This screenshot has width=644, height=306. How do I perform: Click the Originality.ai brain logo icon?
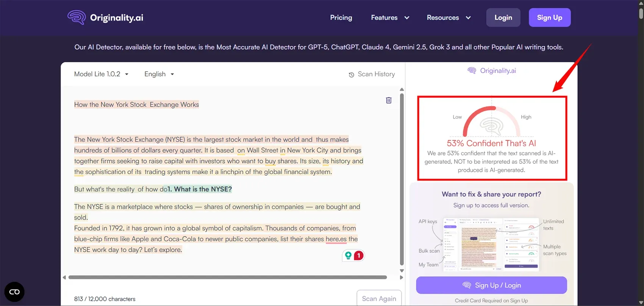tap(77, 17)
